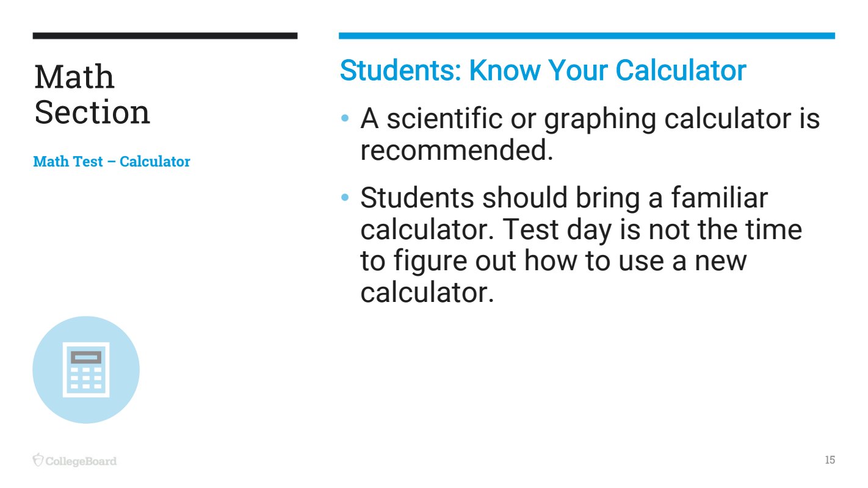868x488 pixels.
Task: Click the CollegeBoard logo
Action: [x=74, y=461]
